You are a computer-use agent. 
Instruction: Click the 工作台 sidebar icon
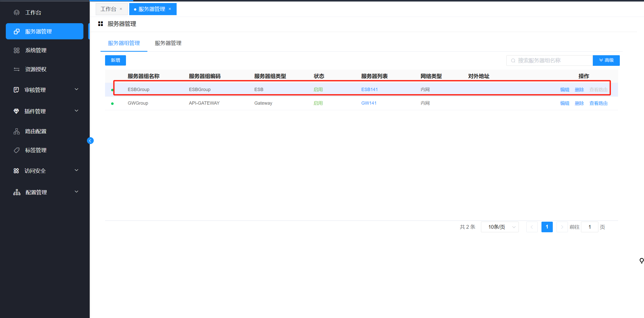pos(17,13)
